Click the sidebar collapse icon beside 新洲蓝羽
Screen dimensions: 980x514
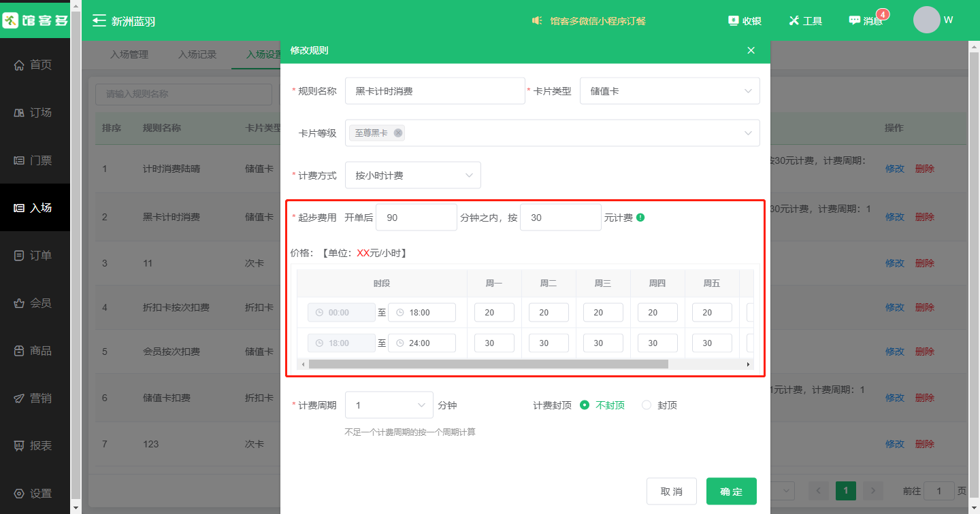[x=99, y=20]
